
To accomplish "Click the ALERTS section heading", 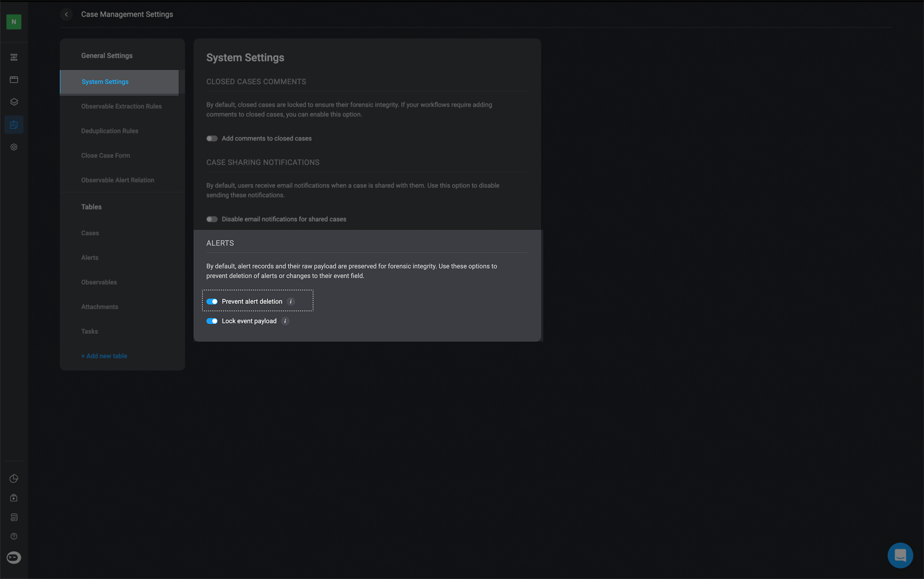I will pos(220,243).
